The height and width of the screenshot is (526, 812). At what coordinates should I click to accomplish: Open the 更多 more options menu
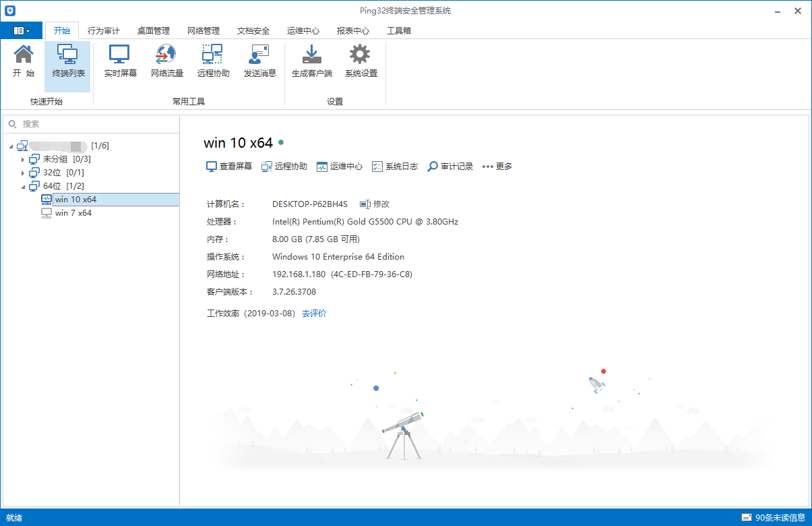[x=497, y=167]
